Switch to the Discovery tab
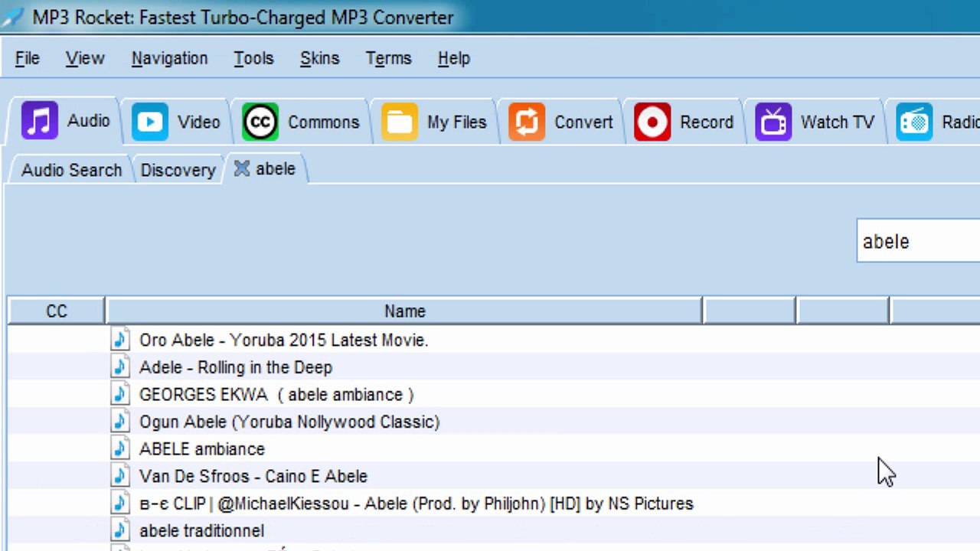The width and height of the screenshot is (980, 551). click(x=178, y=170)
